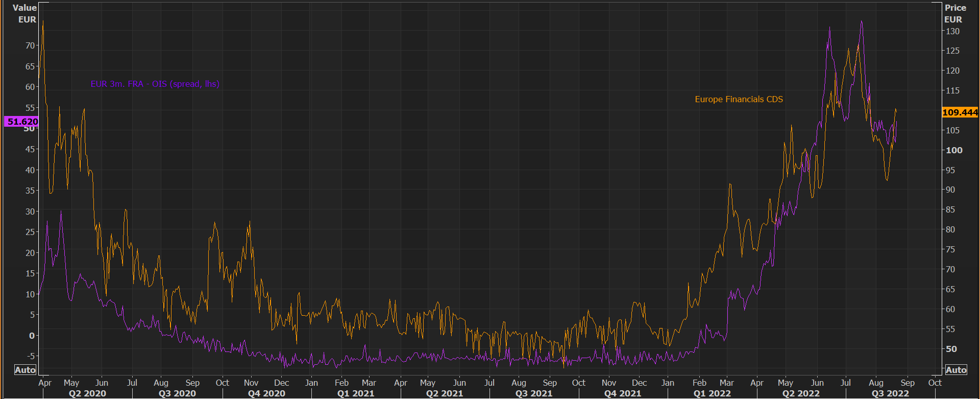Click the 75 tick on the price axis
The height and width of the screenshot is (399, 980).
950,249
